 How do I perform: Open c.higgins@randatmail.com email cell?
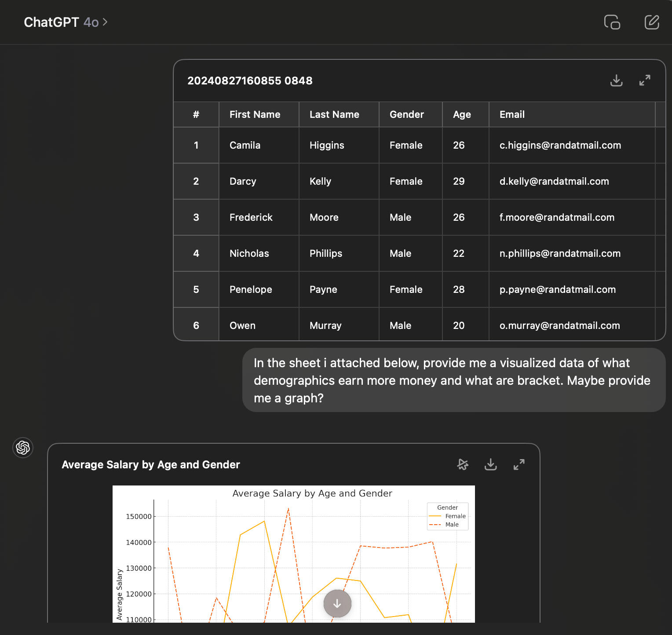click(560, 145)
